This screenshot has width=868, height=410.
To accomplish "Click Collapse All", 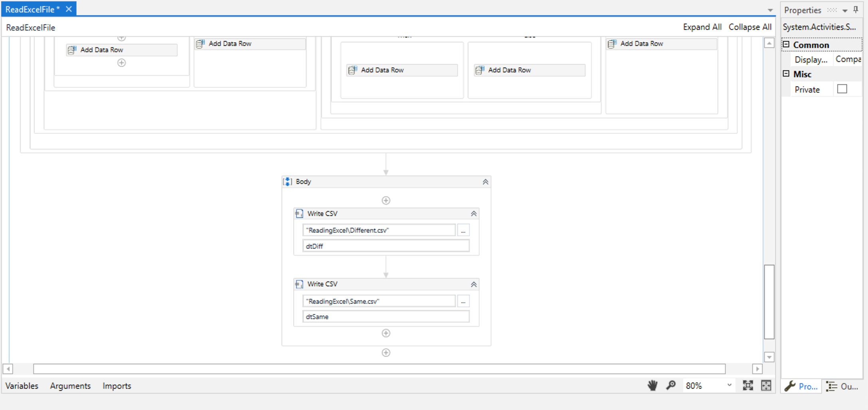I will (750, 27).
